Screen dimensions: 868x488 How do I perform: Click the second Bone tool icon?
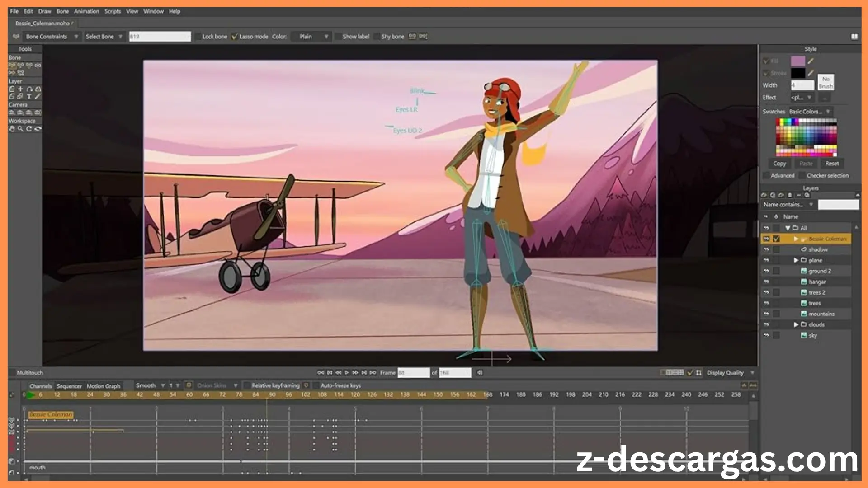coord(20,65)
